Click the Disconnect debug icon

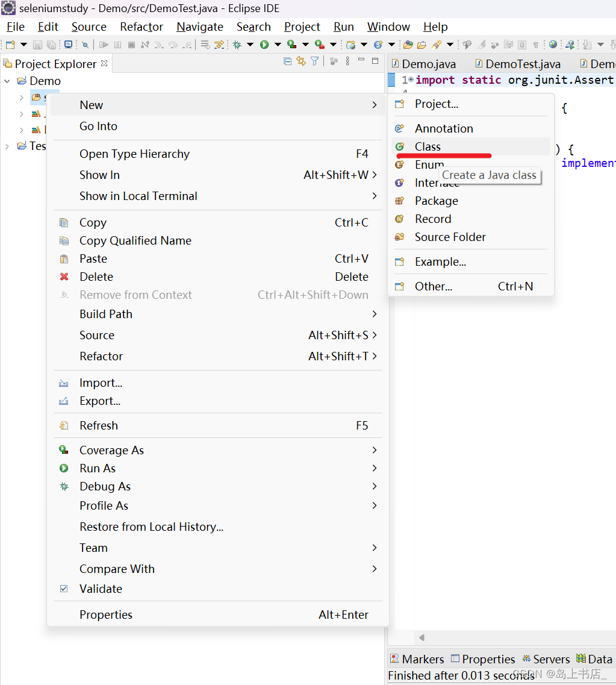pos(145,45)
